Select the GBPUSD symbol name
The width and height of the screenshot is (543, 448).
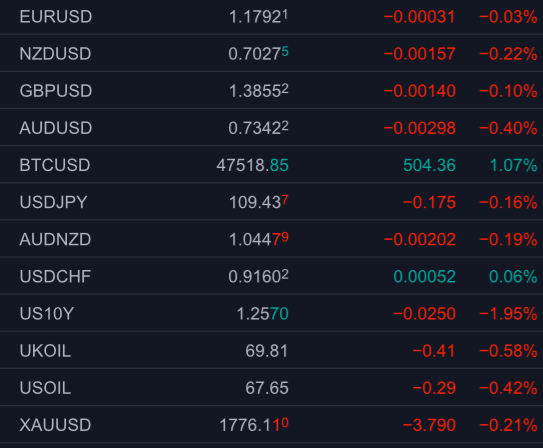pyautogui.click(x=56, y=91)
